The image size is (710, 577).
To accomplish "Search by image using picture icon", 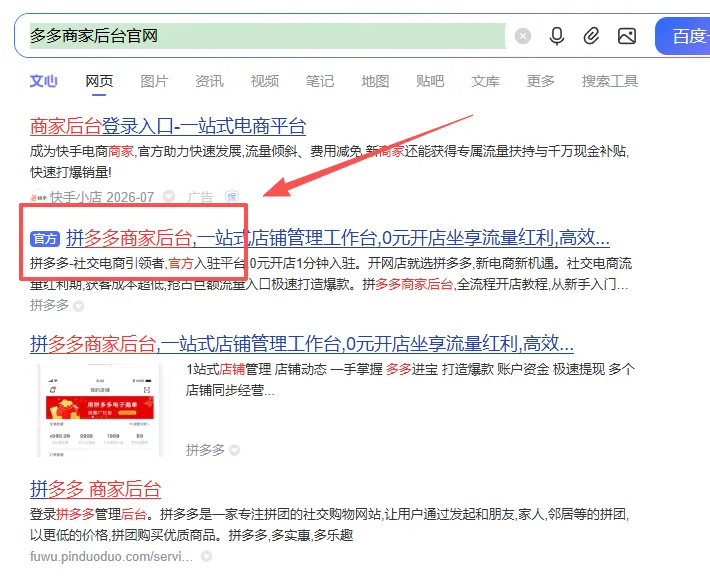I will (x=627, y=36).
